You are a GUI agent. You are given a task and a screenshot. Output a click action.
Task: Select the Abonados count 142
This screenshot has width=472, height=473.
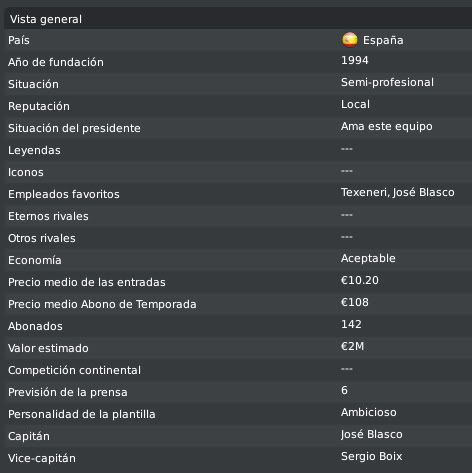[x=351, y=324]
